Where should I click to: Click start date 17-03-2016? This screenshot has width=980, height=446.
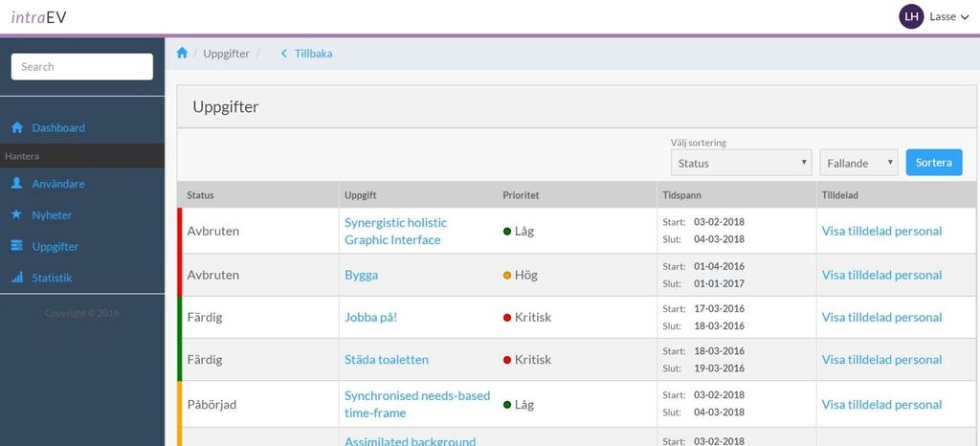[719, 309]
